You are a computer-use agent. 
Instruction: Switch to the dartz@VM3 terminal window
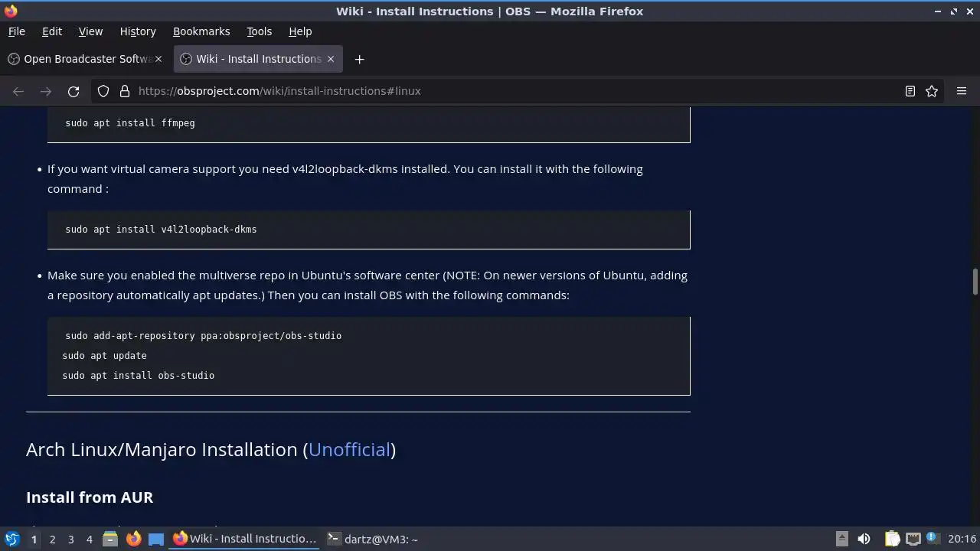[x=373, y=539]
